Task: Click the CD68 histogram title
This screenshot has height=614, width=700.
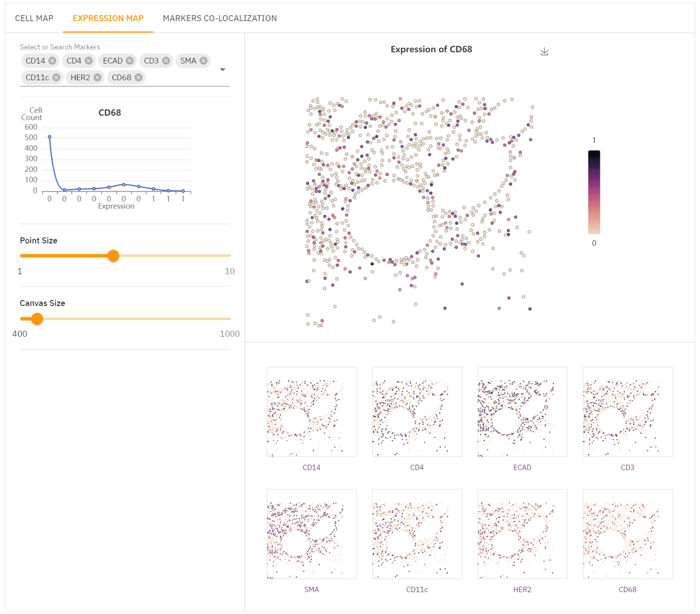Action: pyautogui.click(x=110, y=113)
